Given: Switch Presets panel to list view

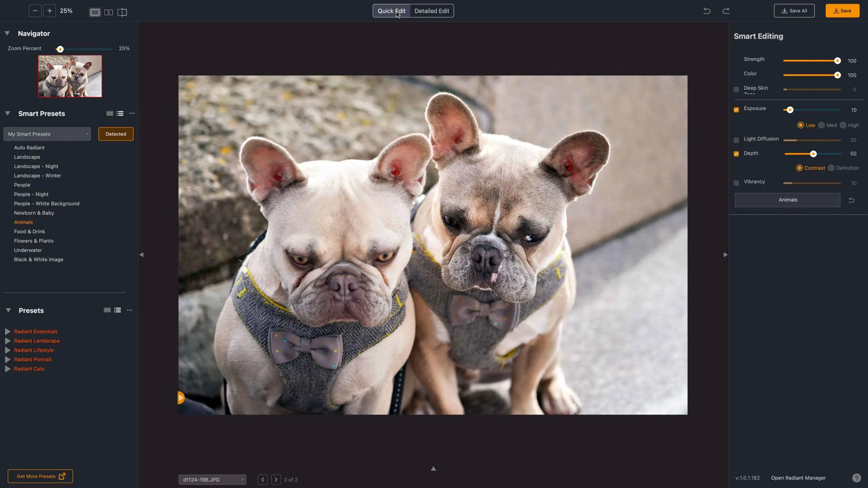Looking at the screenshot, I should pyautogui.click(x=117, y=310).
